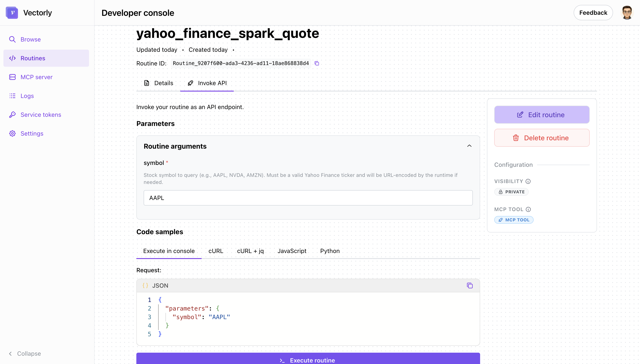
Task: Show the Python code sample
Action: tap(330, 251)
